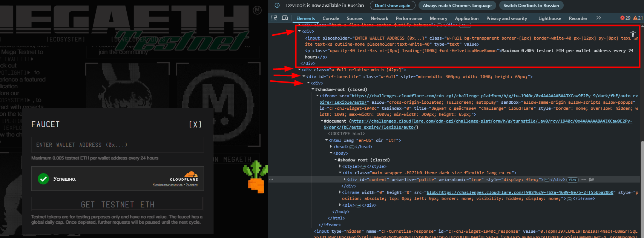Switch to the Elements tab
The width and height of the screenshot is (644, 238).
pos(305,18)
